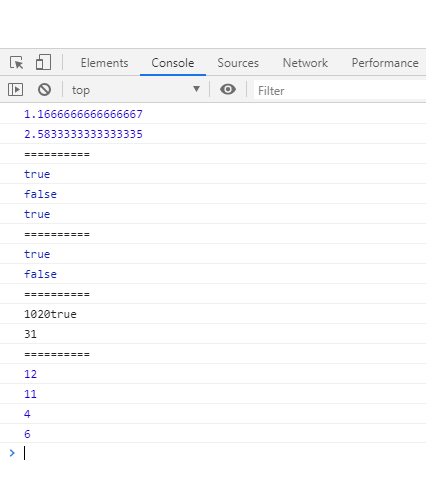This screenshot has height=500, width=426.
Task: Activate the inspect element picker icon
Action: point(16,63)
